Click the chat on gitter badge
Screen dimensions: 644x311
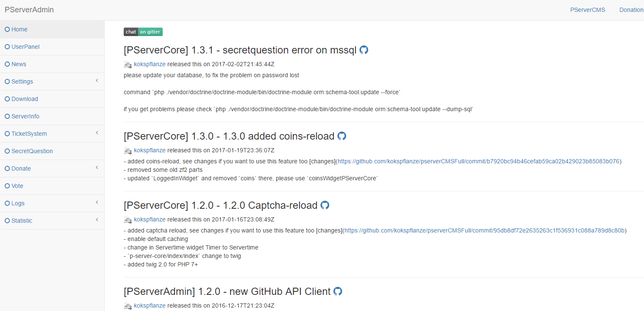[143, 32]
